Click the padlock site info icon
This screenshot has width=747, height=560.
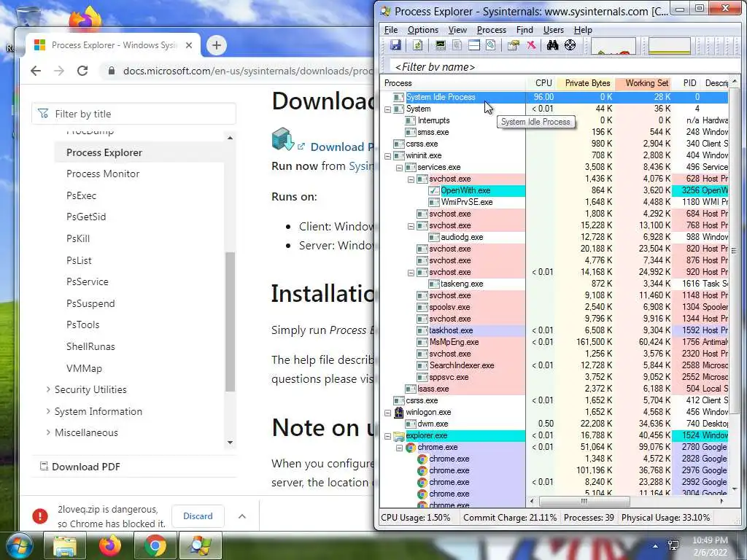[112, 71]
